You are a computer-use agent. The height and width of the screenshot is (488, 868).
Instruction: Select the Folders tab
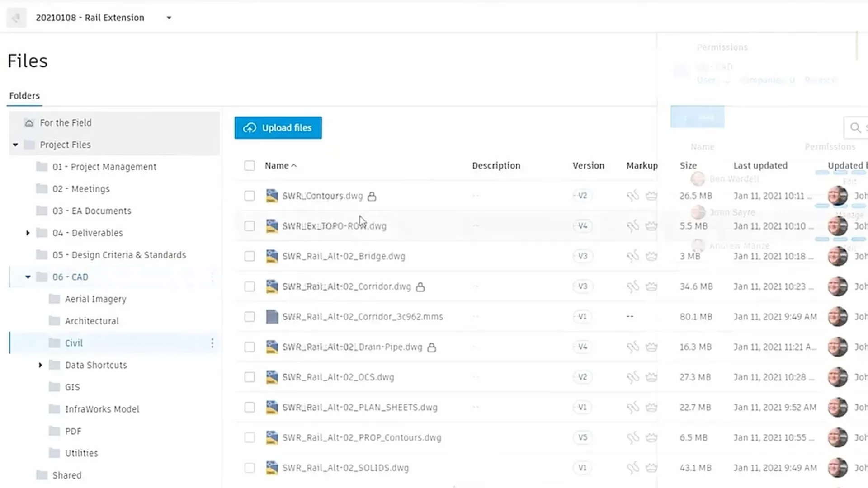click(x=24, y=96)
